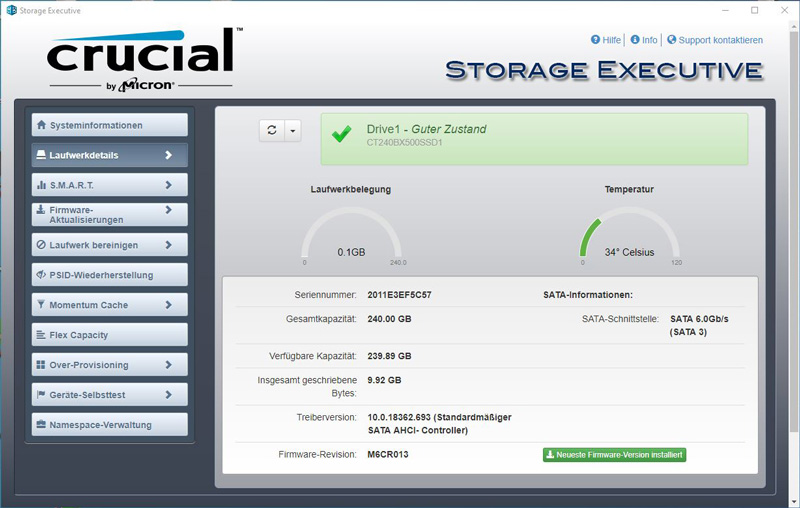
Task: Click the 239.89 GB available capacity value
Action: [x=389, y=356]
